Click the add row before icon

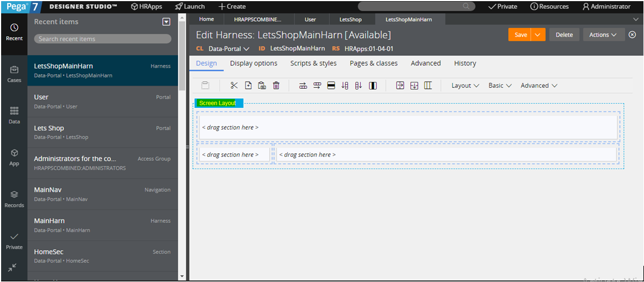(x=303, y=85)
